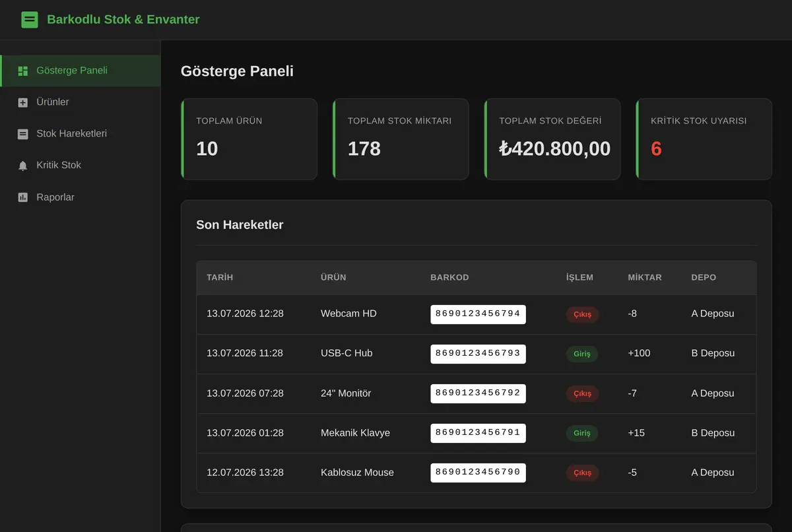Go to Stok Hareketleri section
This screenshot has width=792, height=532.
pos(81,134)
